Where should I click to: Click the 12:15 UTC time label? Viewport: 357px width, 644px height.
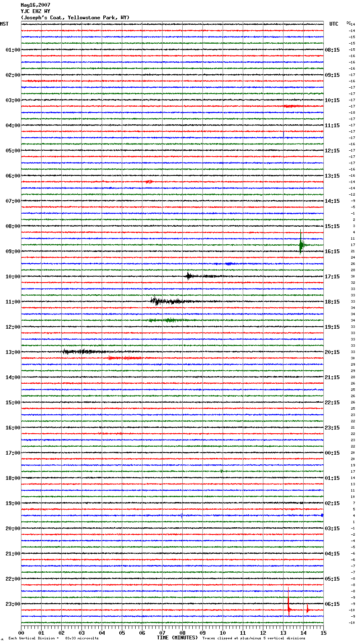pyautogui.click(x=332, y=151)
